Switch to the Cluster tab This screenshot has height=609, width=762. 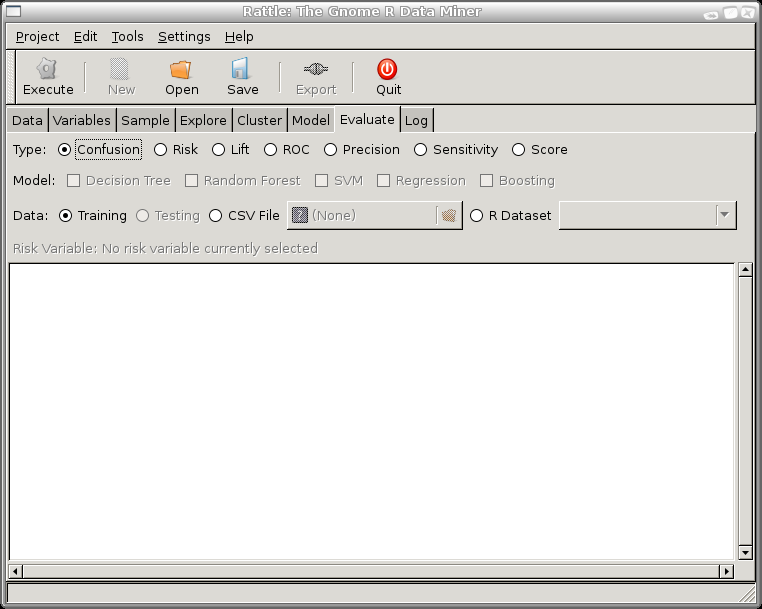pos(260,120)
